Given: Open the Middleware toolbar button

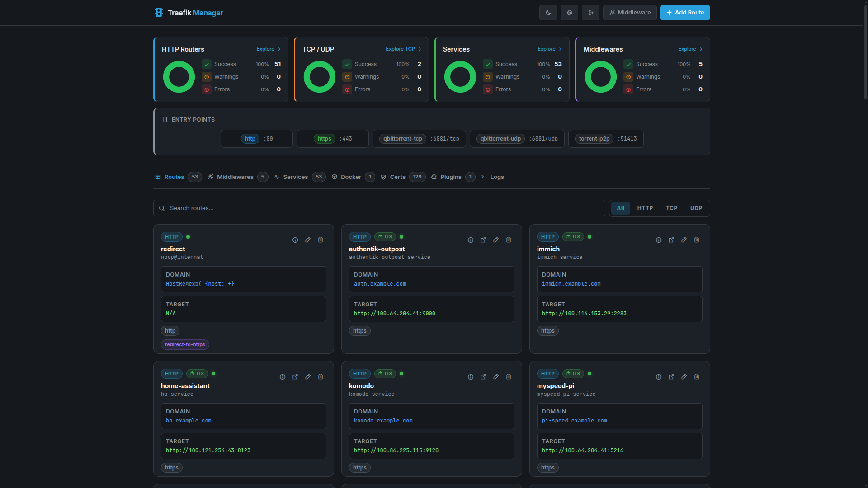Looking at the screenshot, I should coord(630,13).
